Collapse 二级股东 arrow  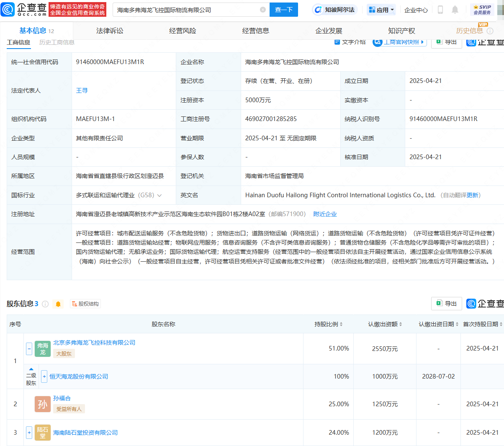31,369
